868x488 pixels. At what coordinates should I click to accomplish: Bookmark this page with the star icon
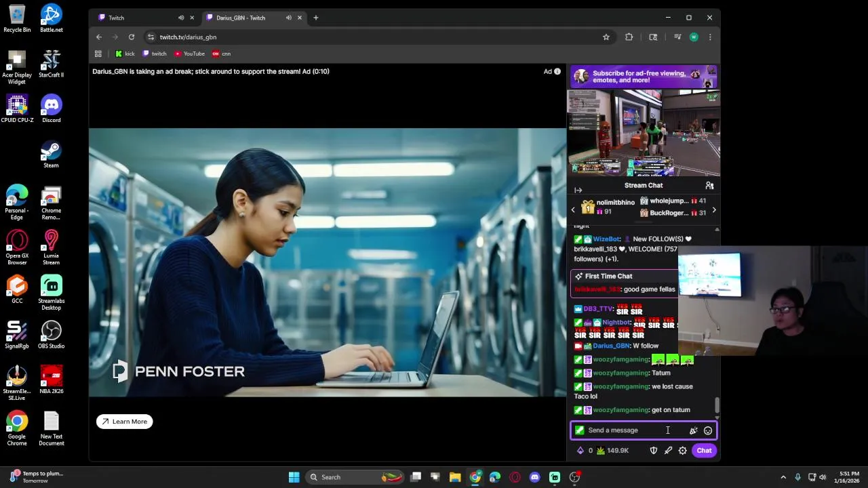(x=606, y=37)
